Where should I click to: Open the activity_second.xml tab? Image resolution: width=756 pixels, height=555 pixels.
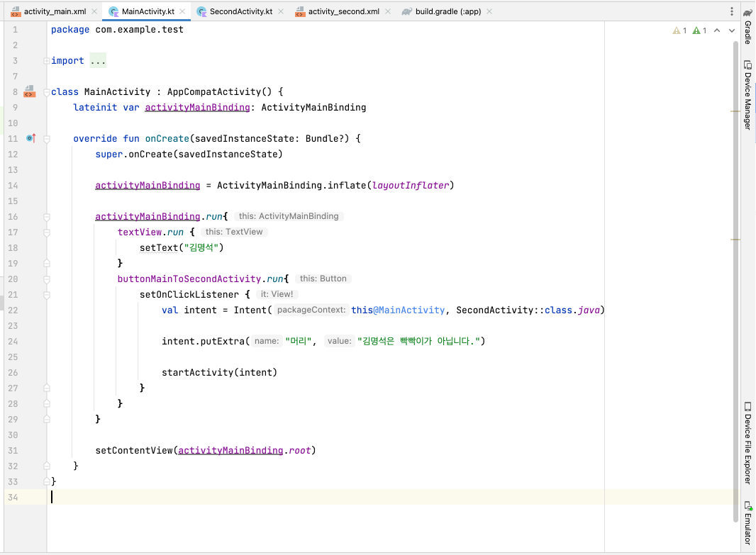pos(343,11)
